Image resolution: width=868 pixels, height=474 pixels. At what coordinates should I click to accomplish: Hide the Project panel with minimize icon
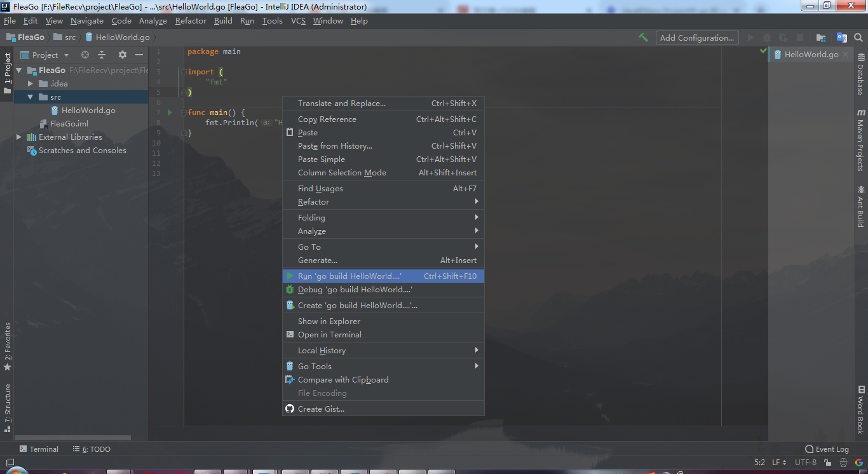pyautogui.click(x=139, y=55)
